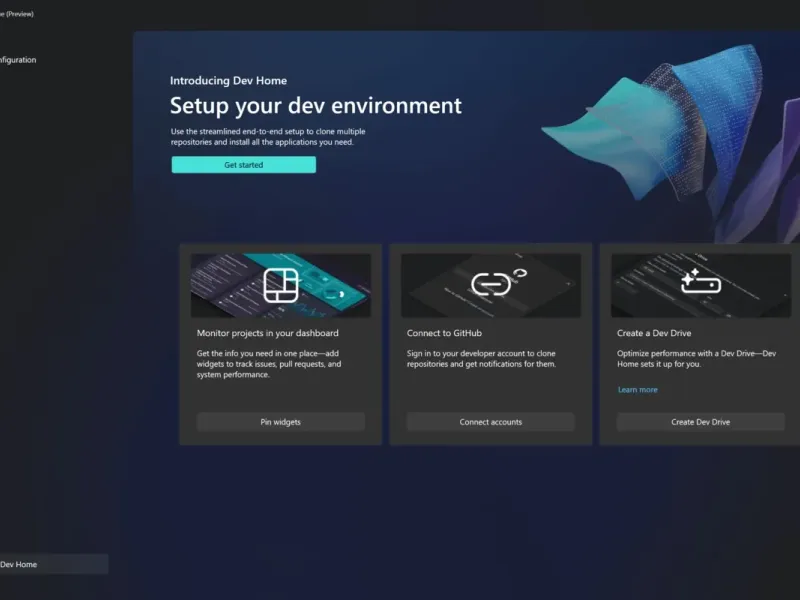The width and height of the screenshot is (800, 600).
Task: Click the Connect to GitHub card thumbnail
Action: 491,285
